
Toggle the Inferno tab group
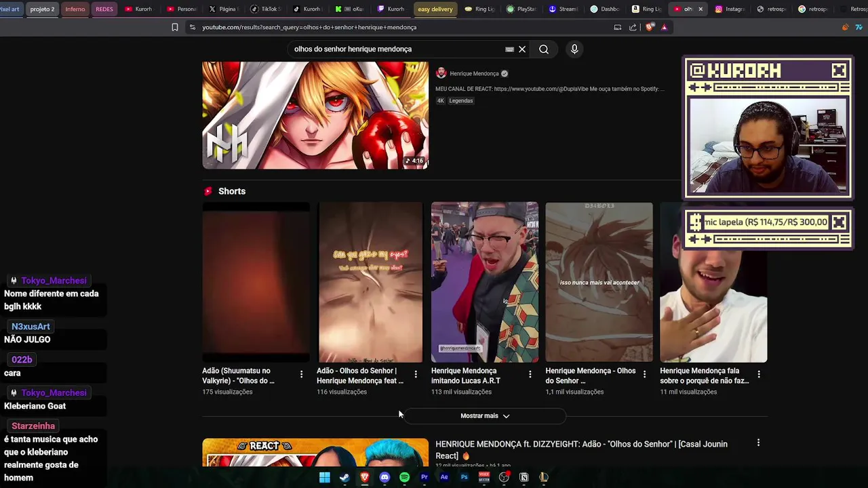point(75,9)
